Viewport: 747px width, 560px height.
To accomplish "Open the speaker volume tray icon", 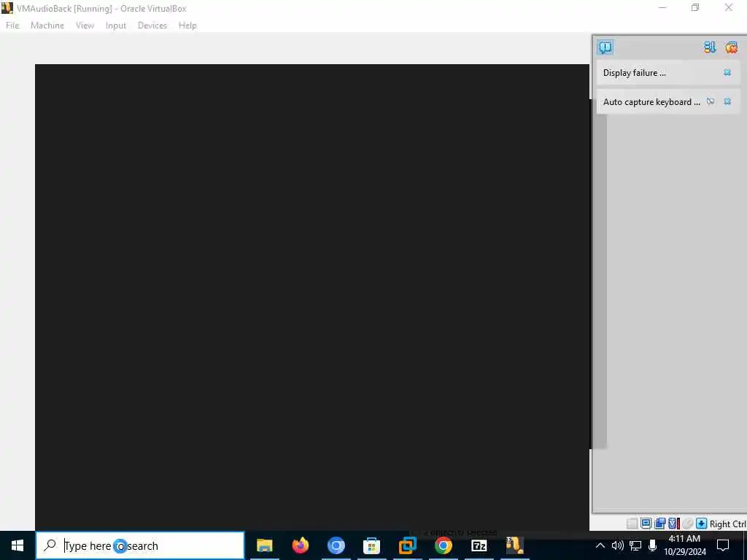I will 617,545.
